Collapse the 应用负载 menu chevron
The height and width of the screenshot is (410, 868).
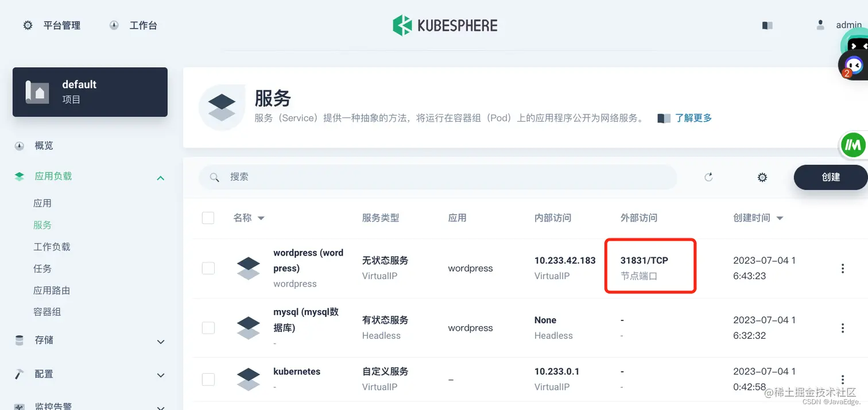click(x=161, y=177)
